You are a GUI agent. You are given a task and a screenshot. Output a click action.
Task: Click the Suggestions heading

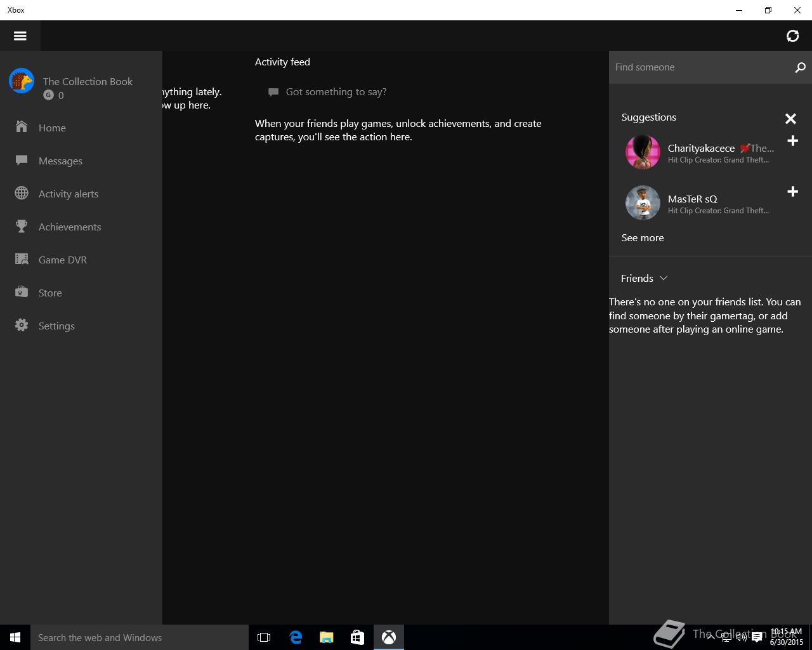point(649,117)
